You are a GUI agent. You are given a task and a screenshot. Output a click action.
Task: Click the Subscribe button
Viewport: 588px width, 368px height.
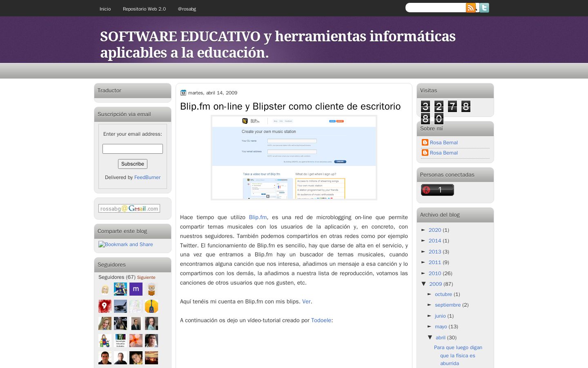tap(133, 164)
